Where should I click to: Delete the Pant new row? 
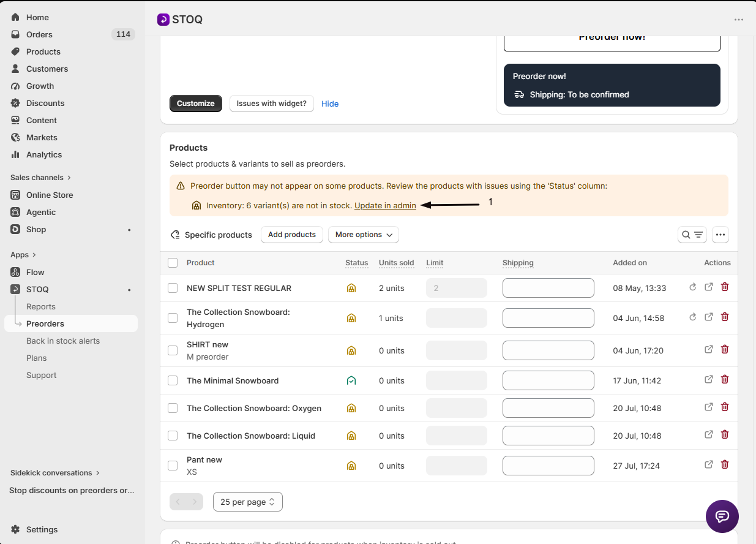coord(725,464)
